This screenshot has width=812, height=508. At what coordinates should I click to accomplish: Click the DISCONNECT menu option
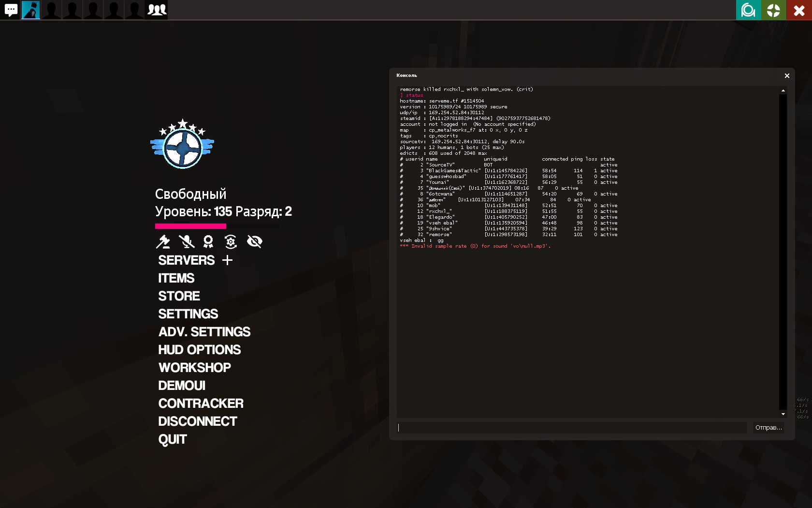click(x=197, y=421)
